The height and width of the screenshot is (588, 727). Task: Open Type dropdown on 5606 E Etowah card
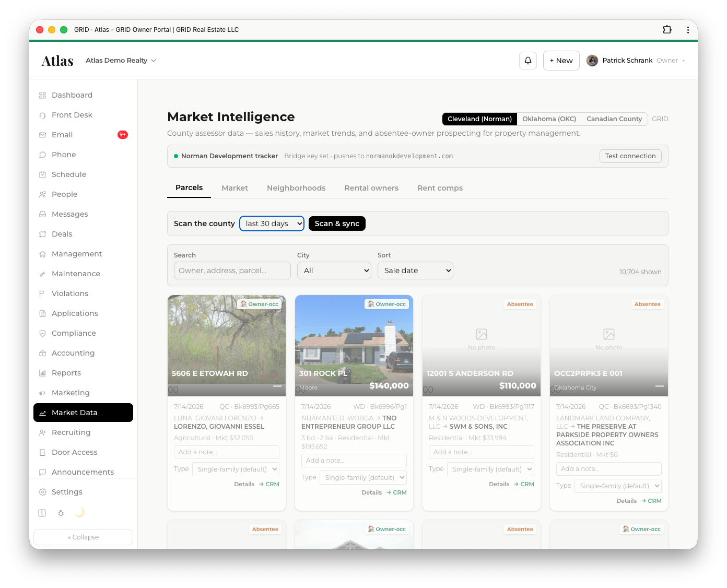[x=236, y=469]
